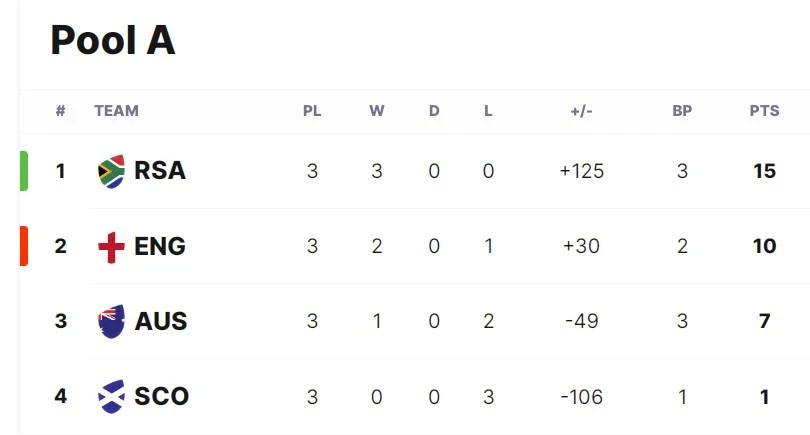The width and height of the screenshot is (810, 435).
Task: Select the red marker beside ENG
Action: 24,246
